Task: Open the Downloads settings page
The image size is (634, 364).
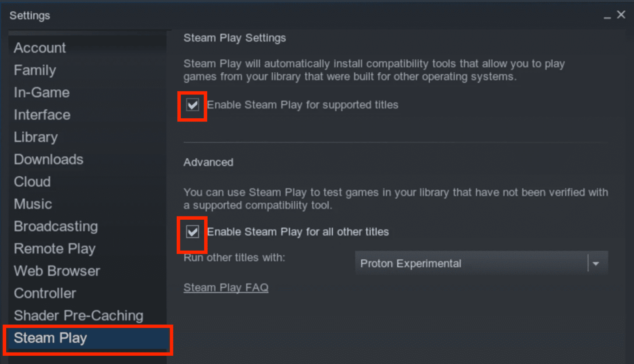Action: pos(48,159)
